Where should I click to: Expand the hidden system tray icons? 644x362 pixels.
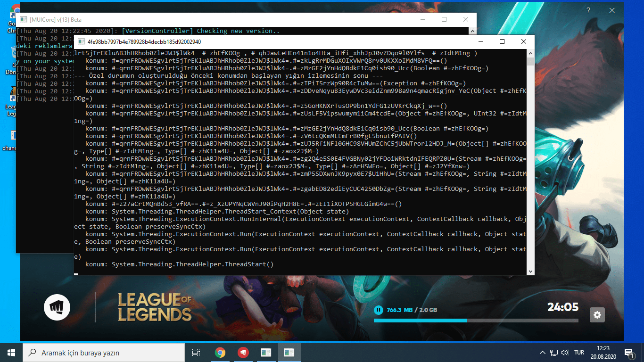click(543, 353)
